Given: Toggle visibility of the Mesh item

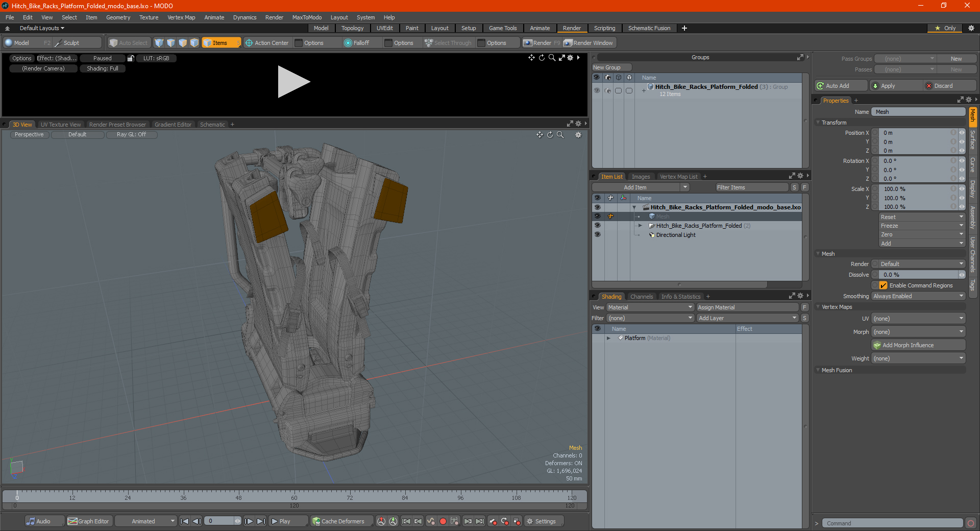Looking at the screenshot, I should (x=597, y=216).
